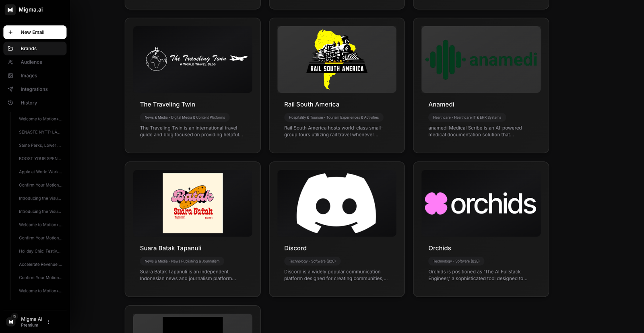Open the Audience section
This screenshot has height=333, width=644.
(31, 62)
